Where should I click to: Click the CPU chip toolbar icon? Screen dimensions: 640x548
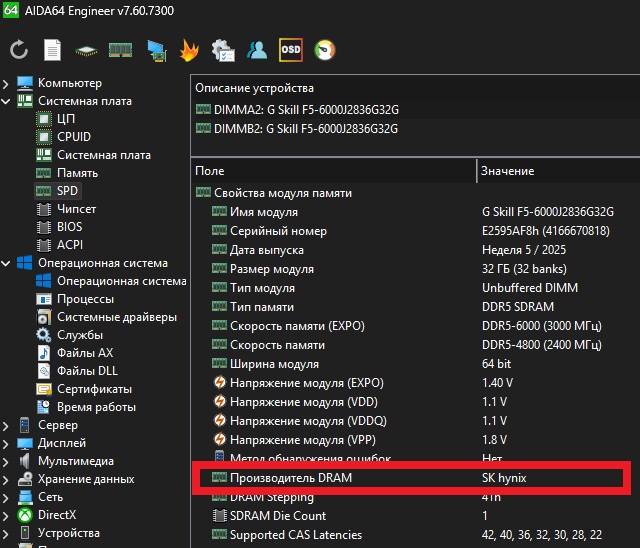tap(86, 51)
